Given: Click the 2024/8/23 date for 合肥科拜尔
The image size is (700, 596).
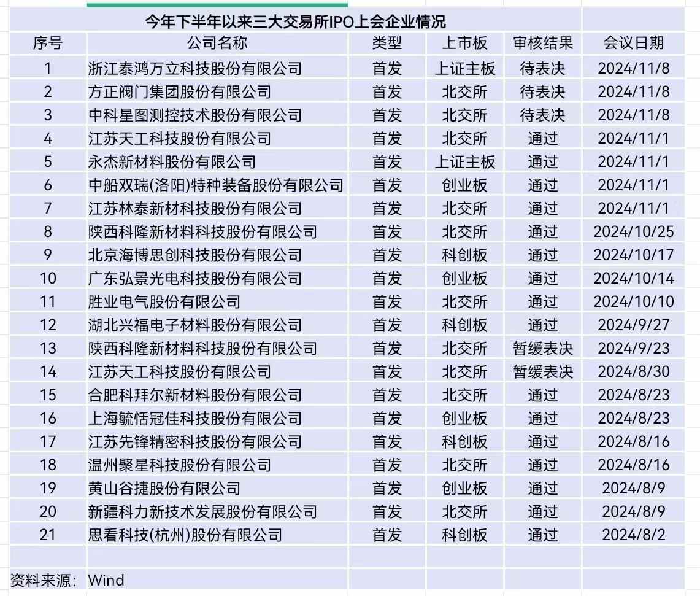Looking at the screenshot, I should (x=634, y=395).
